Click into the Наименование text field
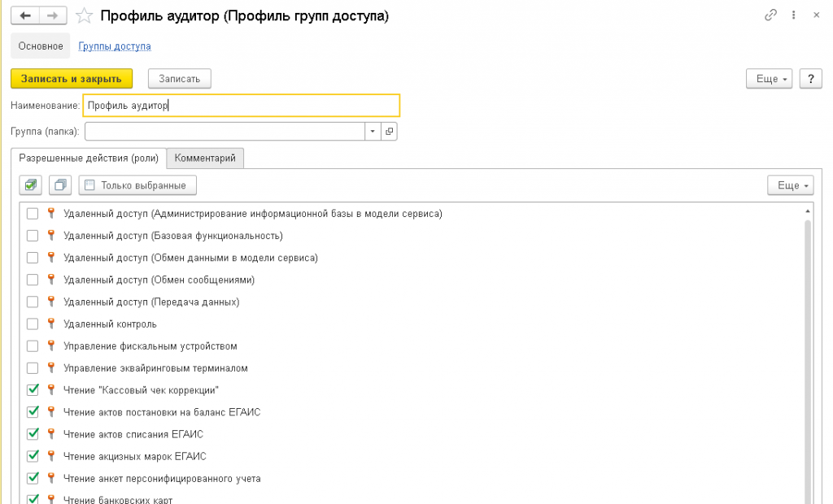Screen dimensions: 833x504 (x=241, y=106)
